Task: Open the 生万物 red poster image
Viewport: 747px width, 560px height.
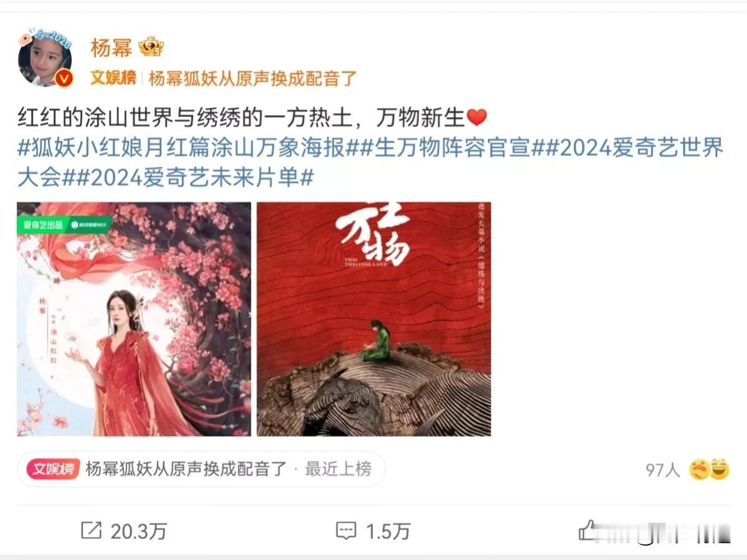Action: pos(374,319)
